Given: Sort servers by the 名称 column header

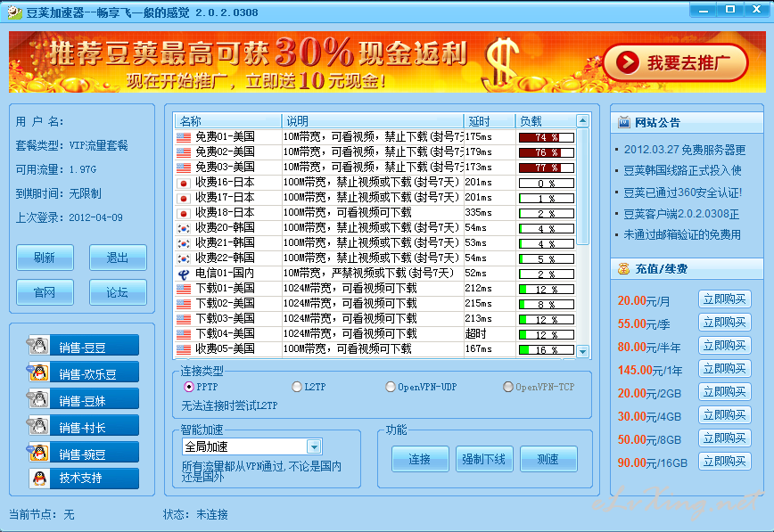Looking at the screenshot, I should point(227,121).
